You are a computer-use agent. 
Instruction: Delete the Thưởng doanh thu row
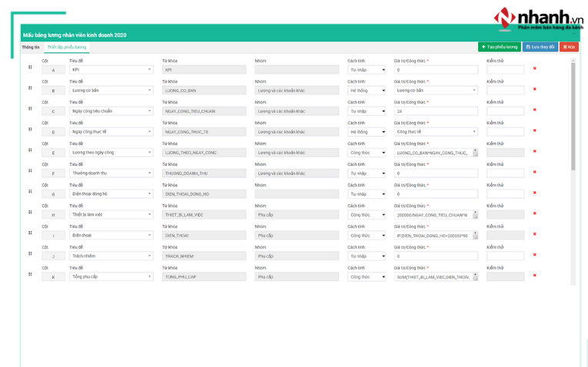(535, 172)
